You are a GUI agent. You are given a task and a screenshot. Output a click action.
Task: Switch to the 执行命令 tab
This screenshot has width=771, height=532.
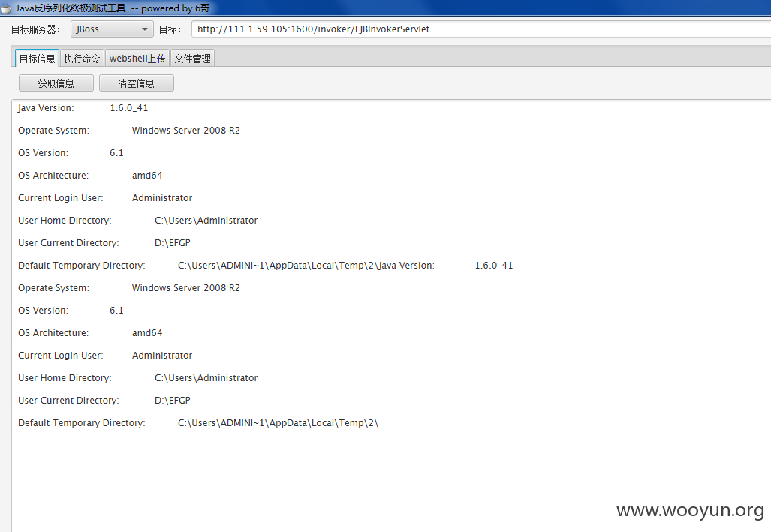tap(82, 59)
